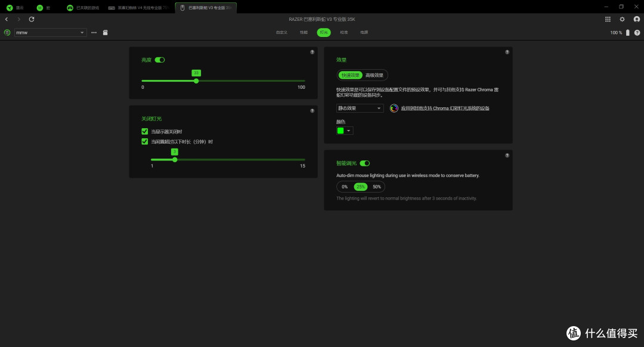
Task: Click 应用到其他支持 Chroma 幻彩灯光系统的设备 link
Action: (445, 109)
